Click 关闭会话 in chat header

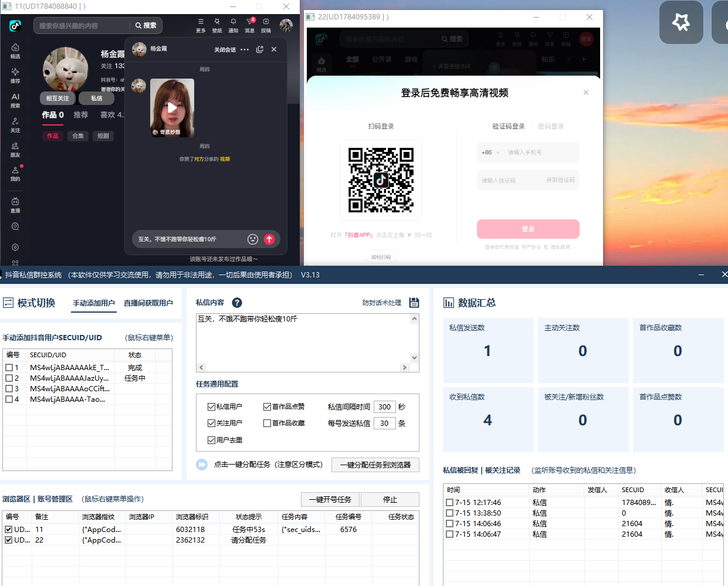pyautogui.click(x=225, y=50)
